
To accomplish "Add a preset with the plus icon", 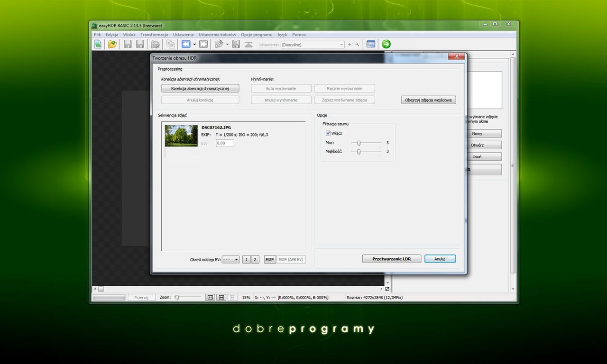I will [x=350, y=45].
